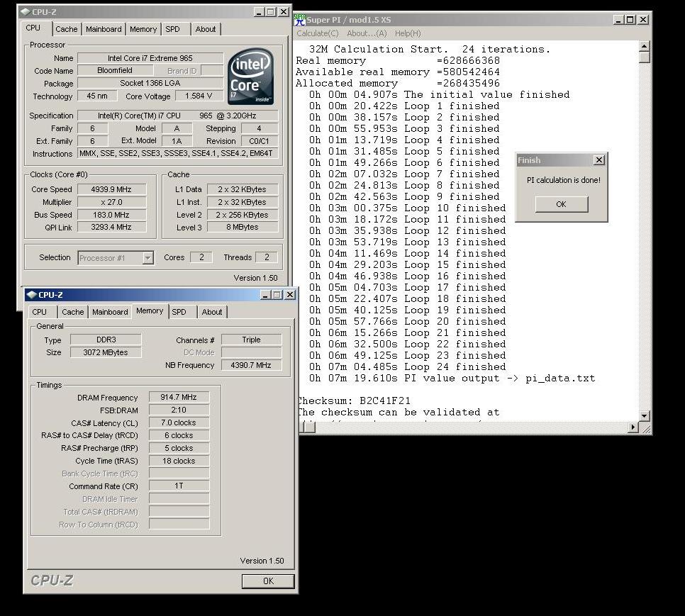Close the Finish dialog with X

tap(599, 160)
